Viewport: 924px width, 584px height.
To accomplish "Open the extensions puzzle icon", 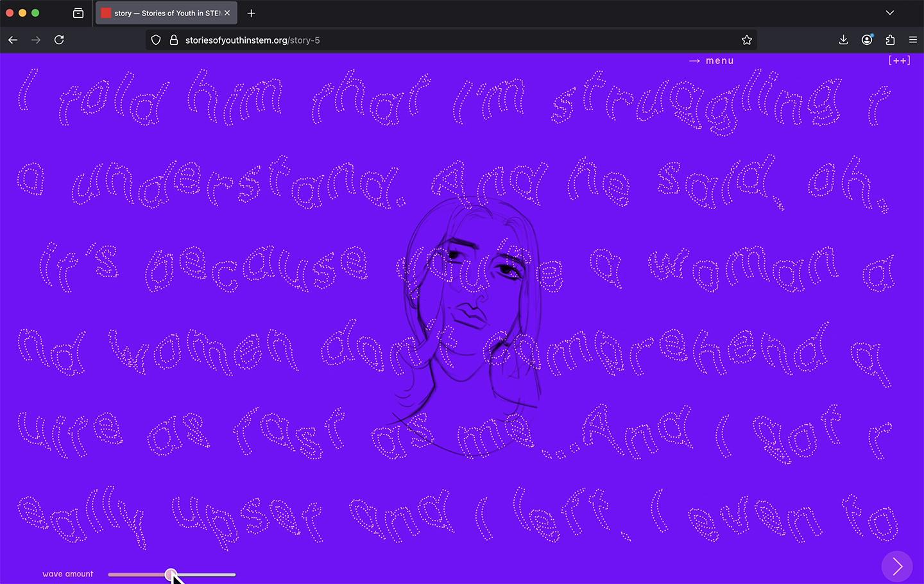I will (x=890, y=40).
